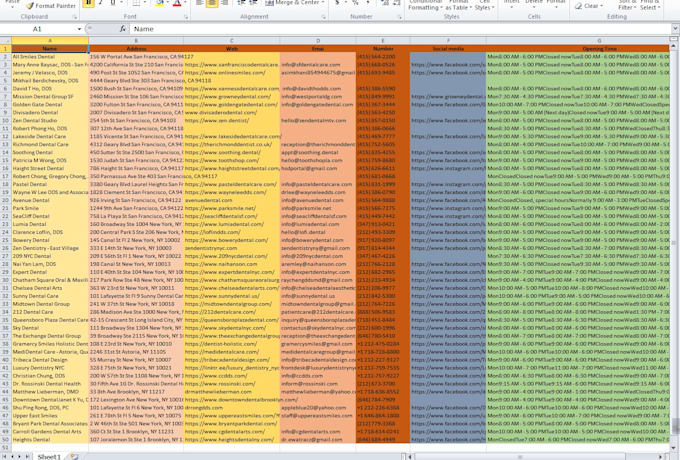
Task: Align text left
Action: pyautogui.click(x=199, y=3)
